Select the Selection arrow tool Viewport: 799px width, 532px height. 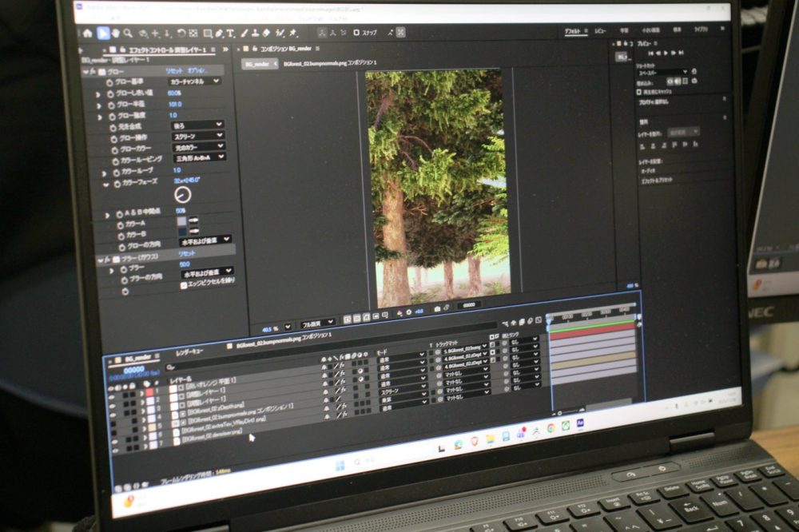[103, 33]
